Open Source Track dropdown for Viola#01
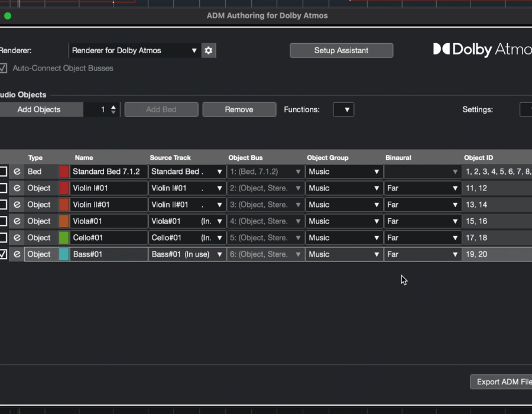This screenshot has height=414, width=532. pyautogui.click(x=187, y=221)
